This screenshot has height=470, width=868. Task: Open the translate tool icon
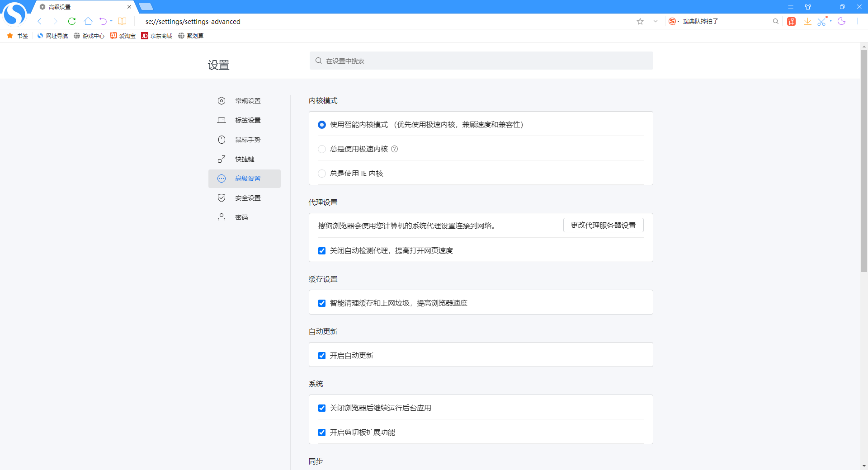coord(791,21)
